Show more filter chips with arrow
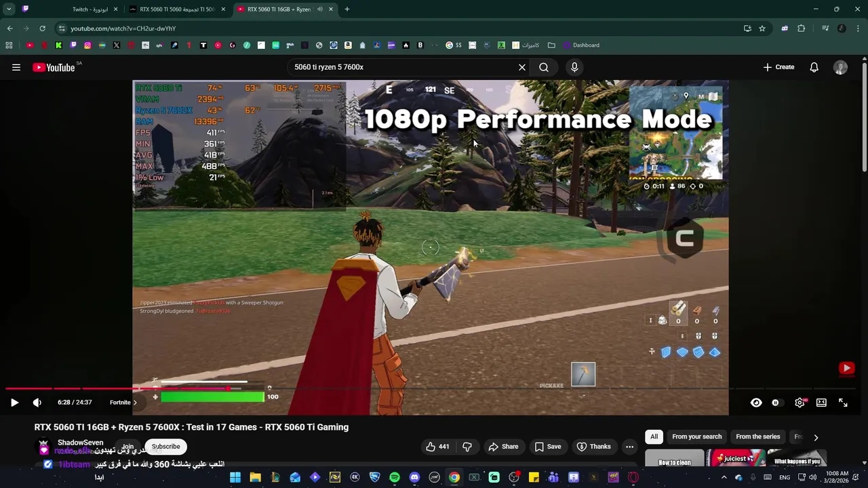Screen dimensions: 868x488 pyautogui.click(x=816, y=437)
